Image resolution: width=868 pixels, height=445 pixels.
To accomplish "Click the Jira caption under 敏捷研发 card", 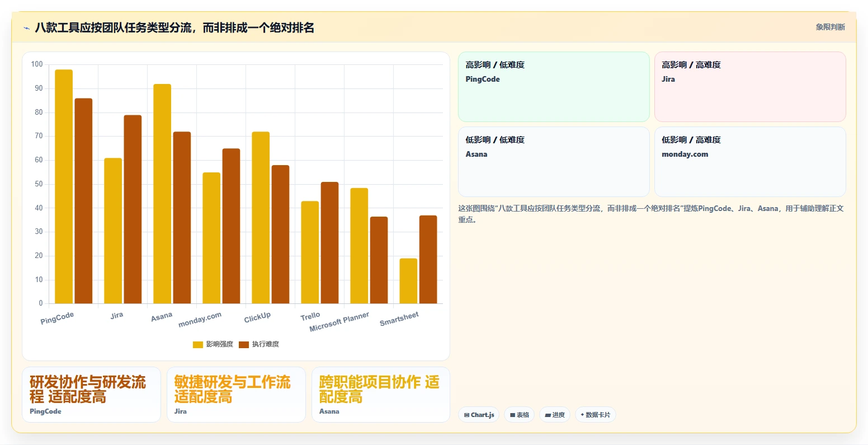I will (180, 411).
